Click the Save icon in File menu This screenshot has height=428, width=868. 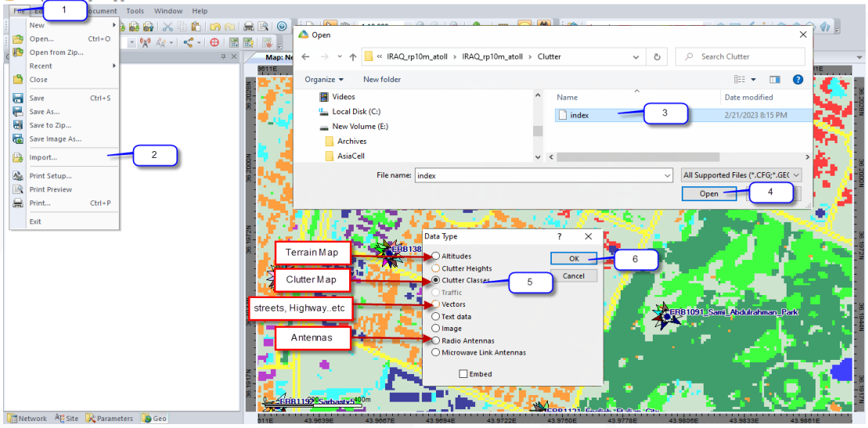pos(17,98)
